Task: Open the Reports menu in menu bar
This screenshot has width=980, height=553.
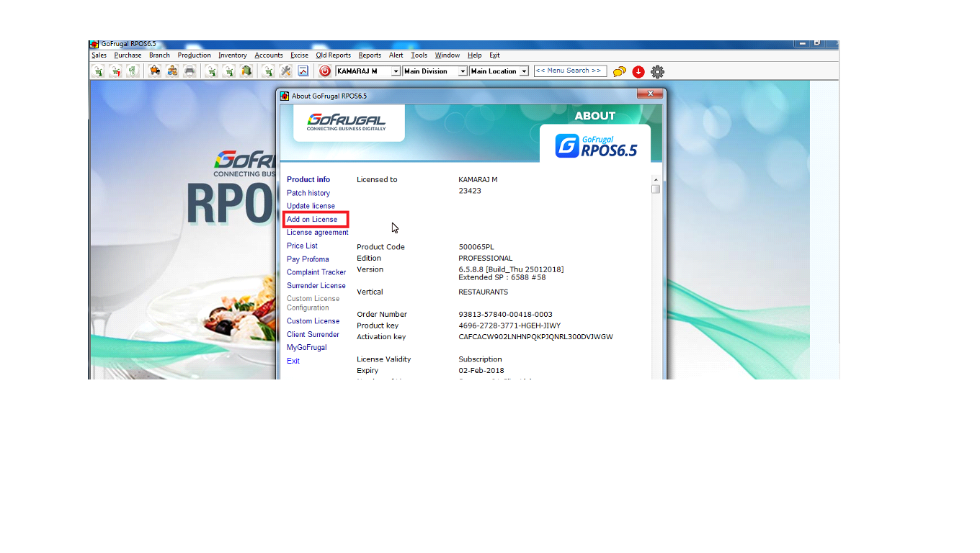Action: (370, 55)
